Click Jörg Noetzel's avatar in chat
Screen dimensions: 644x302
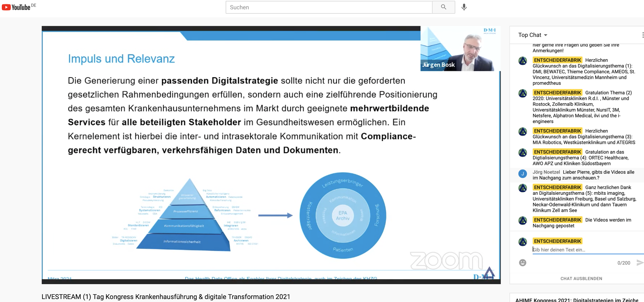(523, 174)
